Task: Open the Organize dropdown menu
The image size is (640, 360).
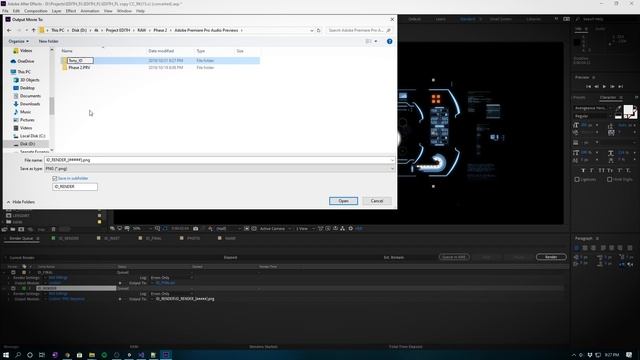Action: coord(19,41)
